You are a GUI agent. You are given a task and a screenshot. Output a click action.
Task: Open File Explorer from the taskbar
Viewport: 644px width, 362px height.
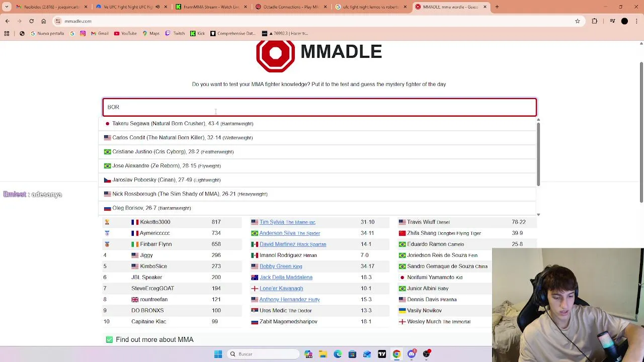click(x=323, y=354)
